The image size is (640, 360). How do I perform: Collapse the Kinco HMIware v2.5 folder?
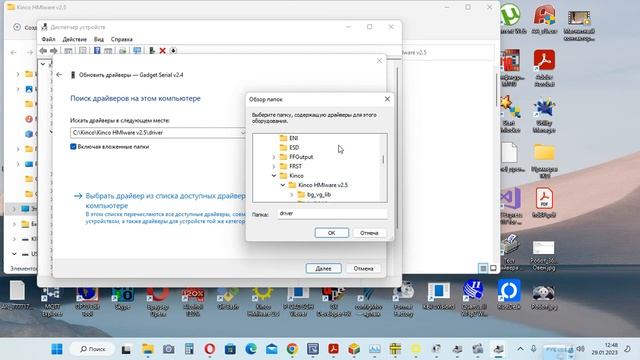click(x=283, y=185)
